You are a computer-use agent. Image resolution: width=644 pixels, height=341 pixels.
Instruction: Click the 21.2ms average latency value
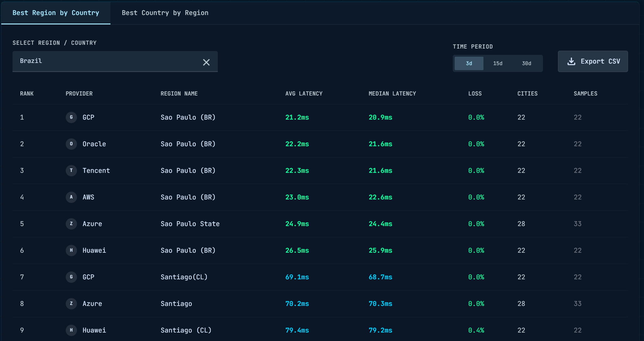click(297, 117)
